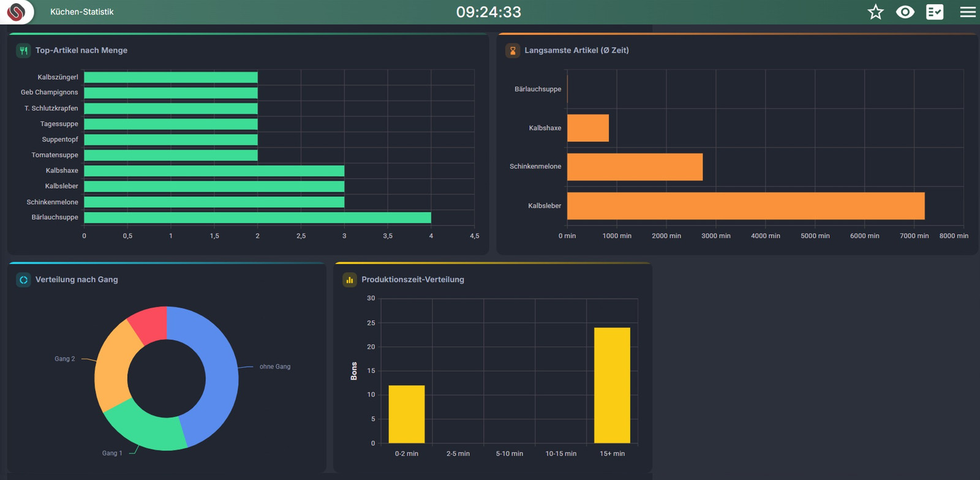Click the 5-10 min axis label
Viewport: 980px width, 480px height.
[x=510, y=454]
